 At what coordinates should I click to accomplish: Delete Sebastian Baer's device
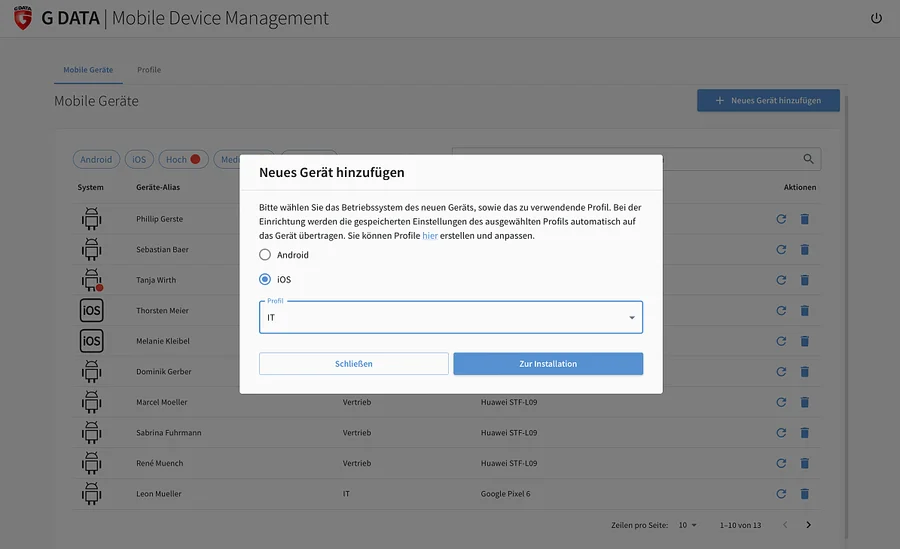point(805,249)
